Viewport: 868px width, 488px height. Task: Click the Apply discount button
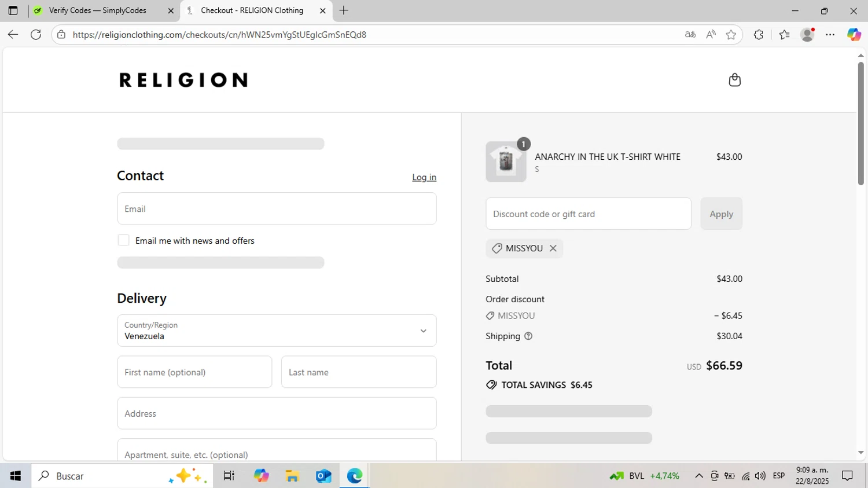tap(721, 214)
